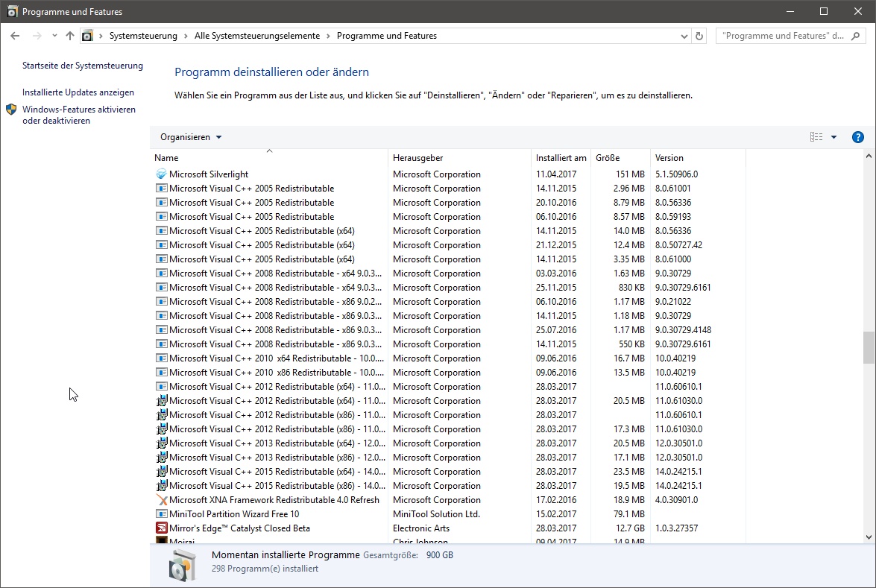The height and width of the screenshot is (588, 876).
Task: Click the 900 GB Gesamtgröße value
Action: tap(440, 555)
